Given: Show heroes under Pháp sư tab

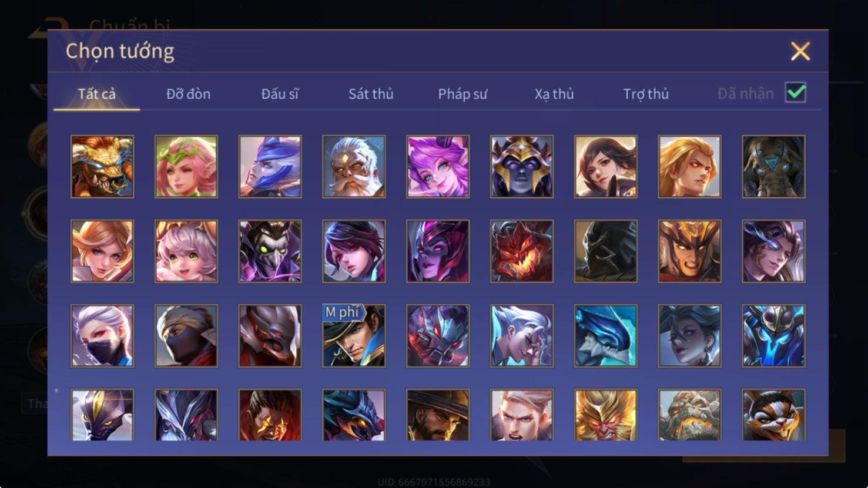Looking at the screenshot, I should tap(463, 94).
